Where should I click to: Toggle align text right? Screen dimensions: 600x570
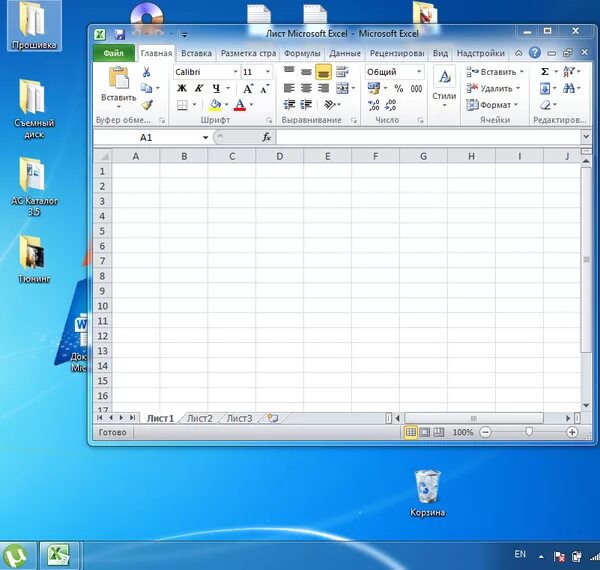tap(323, 88)
